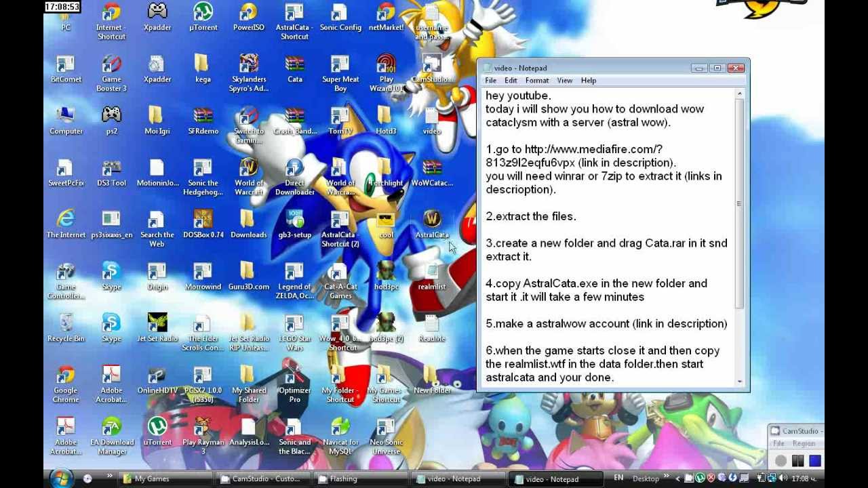Launch World of Warcraft shortcut beside Direct Downloader

coord(248,178)
